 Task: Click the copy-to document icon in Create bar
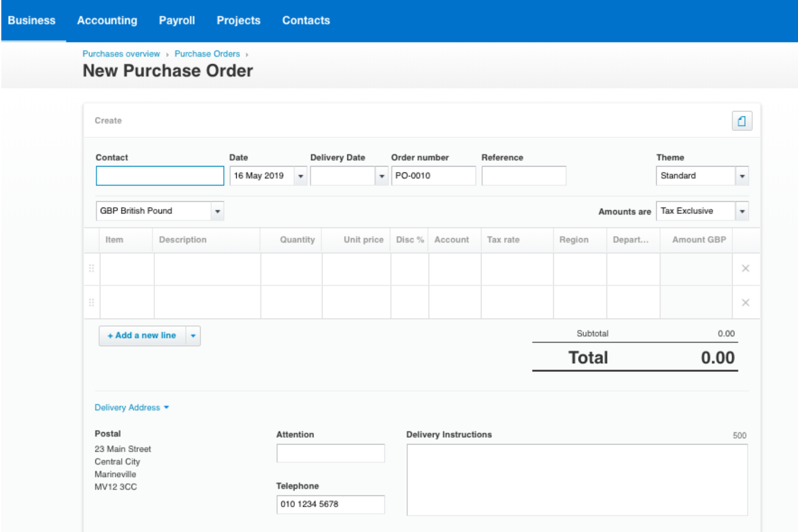click(742, 121)
